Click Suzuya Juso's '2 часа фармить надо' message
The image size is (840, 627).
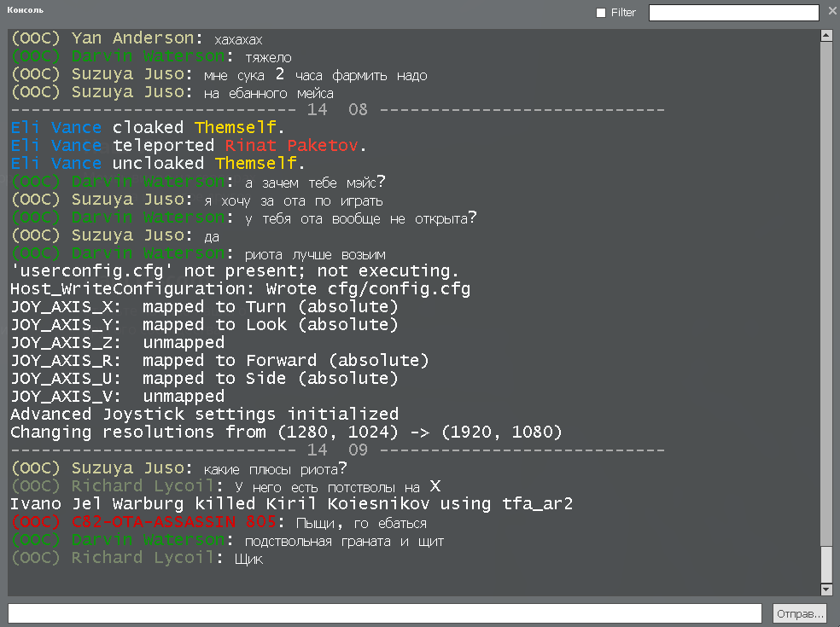click(x=219, y=74)
